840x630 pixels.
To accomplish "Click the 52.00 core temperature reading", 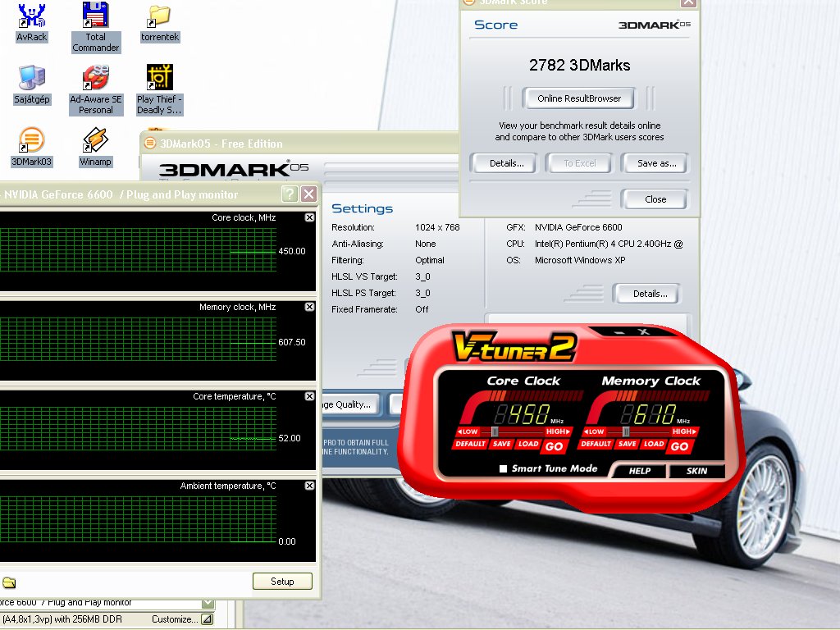I will [x=290, y=438].
